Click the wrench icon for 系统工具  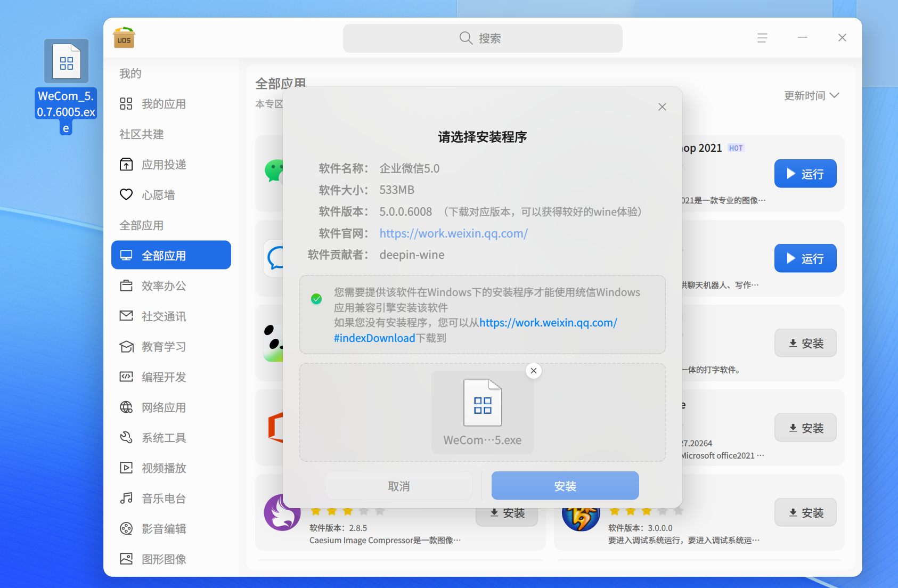tap(126, 438)
